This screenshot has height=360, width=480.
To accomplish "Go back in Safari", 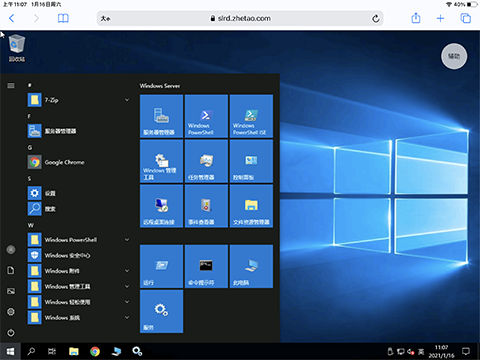I will click(12, 18).
